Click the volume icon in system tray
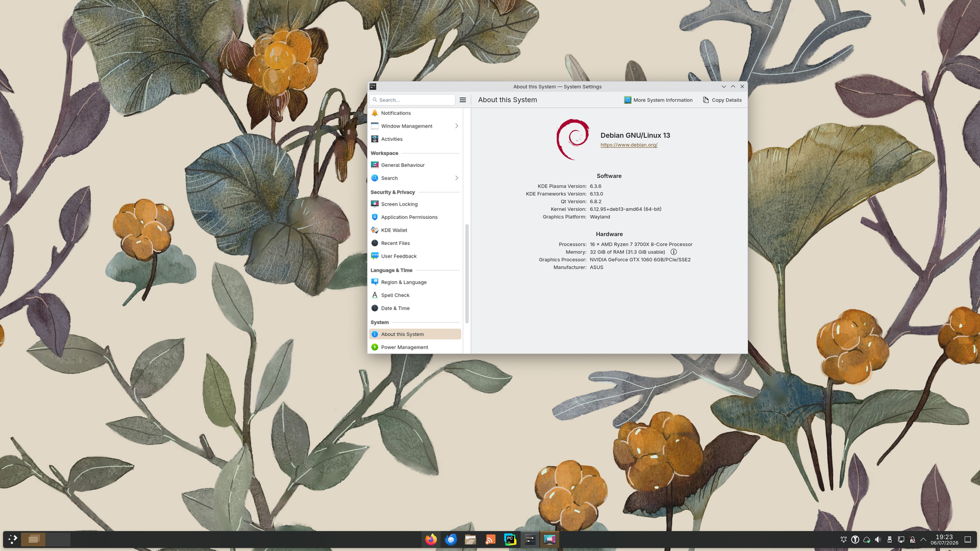980x551 pixels. 878,540
